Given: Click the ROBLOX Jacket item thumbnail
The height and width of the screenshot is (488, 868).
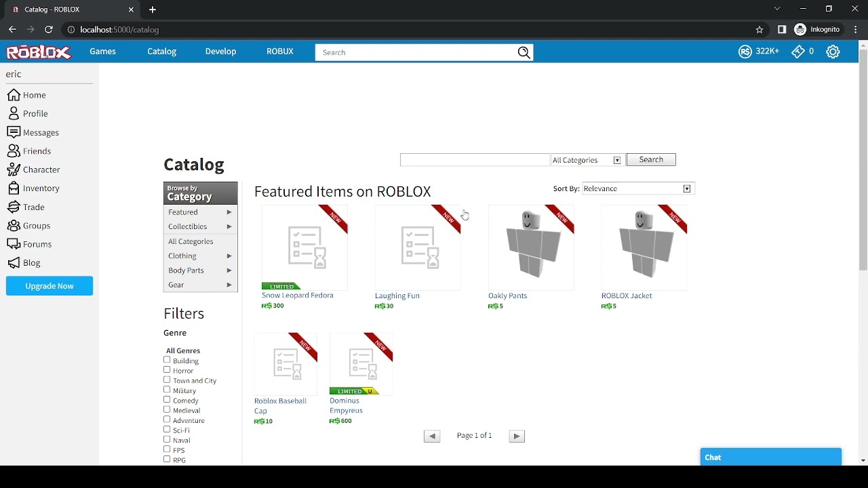Looking at the screenshot, I should click(644, 247).
